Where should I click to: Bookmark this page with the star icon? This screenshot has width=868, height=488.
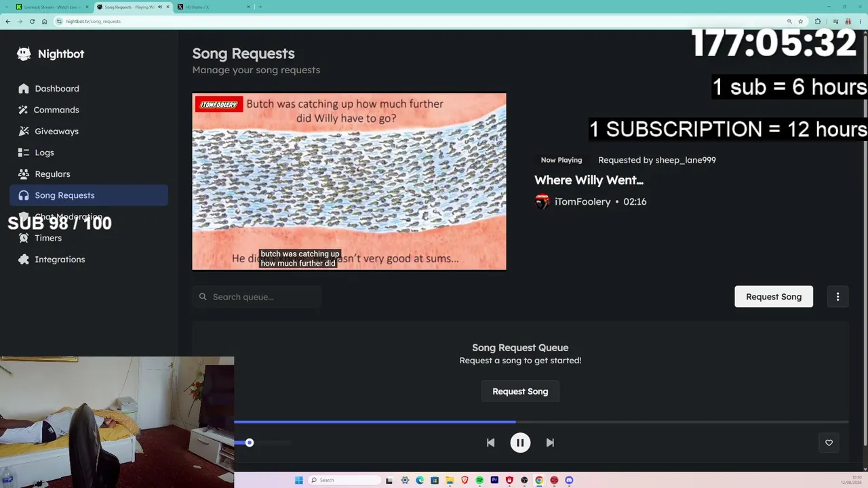click(801, 22)
